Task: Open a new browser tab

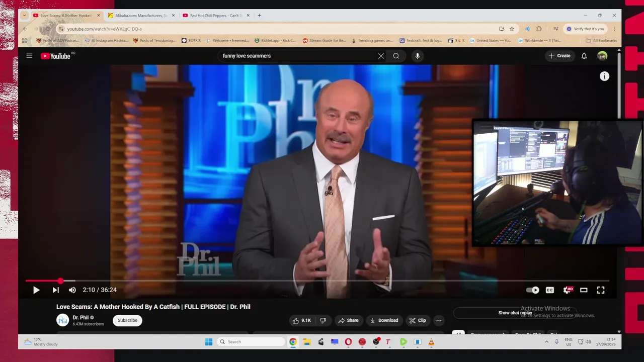Action: click(x=260, y=16)
